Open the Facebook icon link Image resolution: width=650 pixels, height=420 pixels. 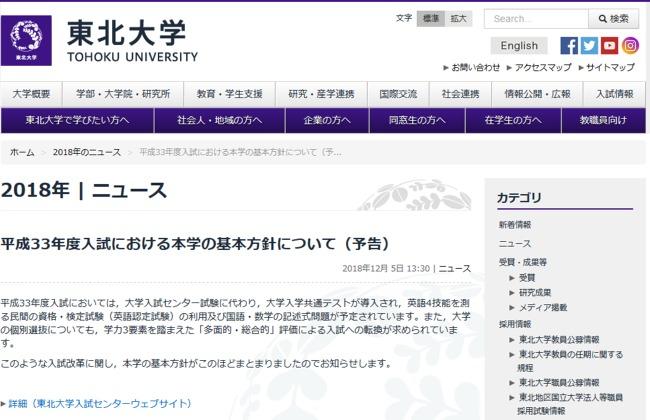click(569, 46)
